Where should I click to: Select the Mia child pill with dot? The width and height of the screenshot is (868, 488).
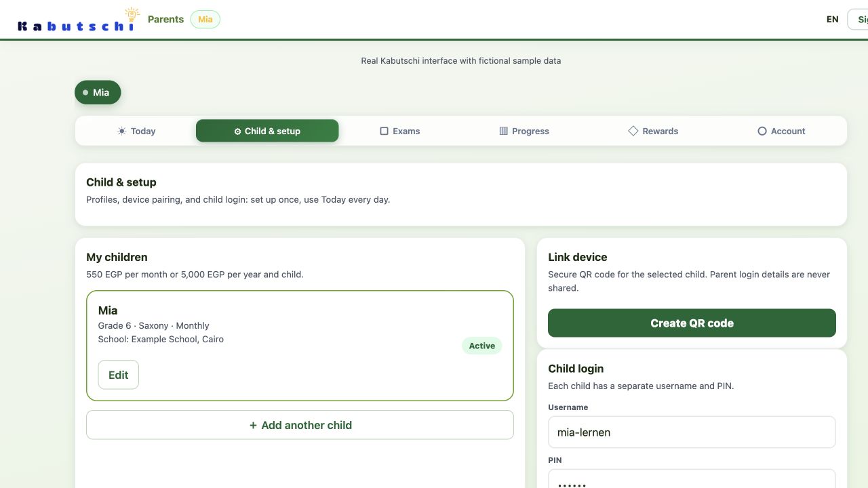98,92
